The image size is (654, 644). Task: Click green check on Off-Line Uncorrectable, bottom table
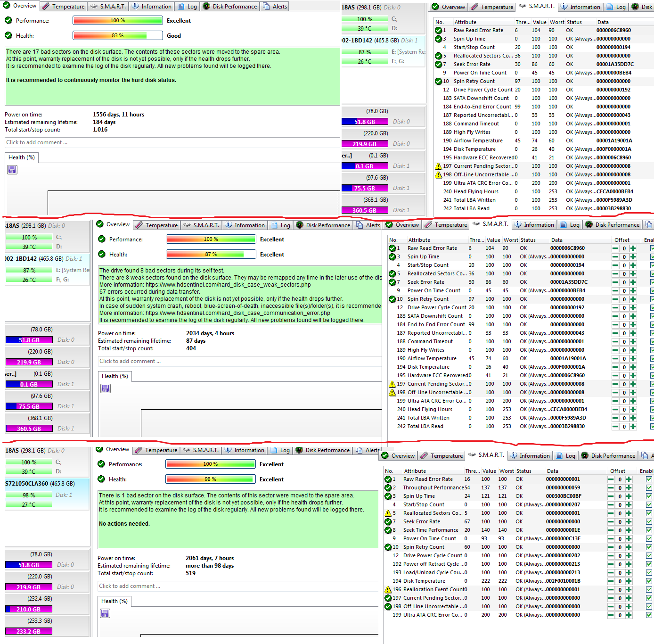point(388,606)
